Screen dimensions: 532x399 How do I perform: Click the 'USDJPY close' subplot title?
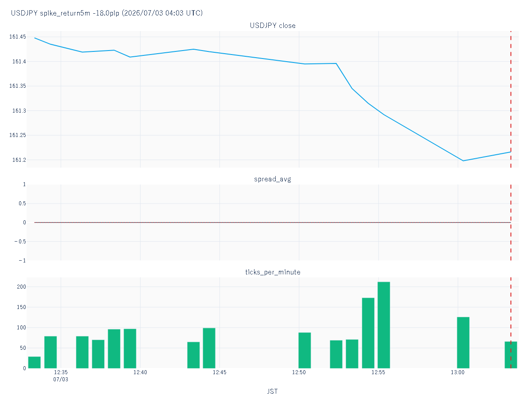273,26
